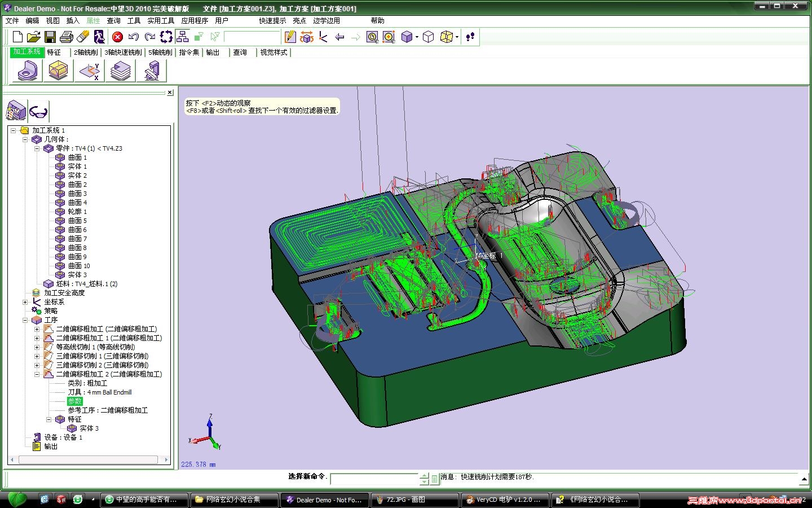Image resolution: width=812 pixels, height=508 pixels.
Task: Collapse 二维偏移粗加工 2 operation
Action: point(37,374)
